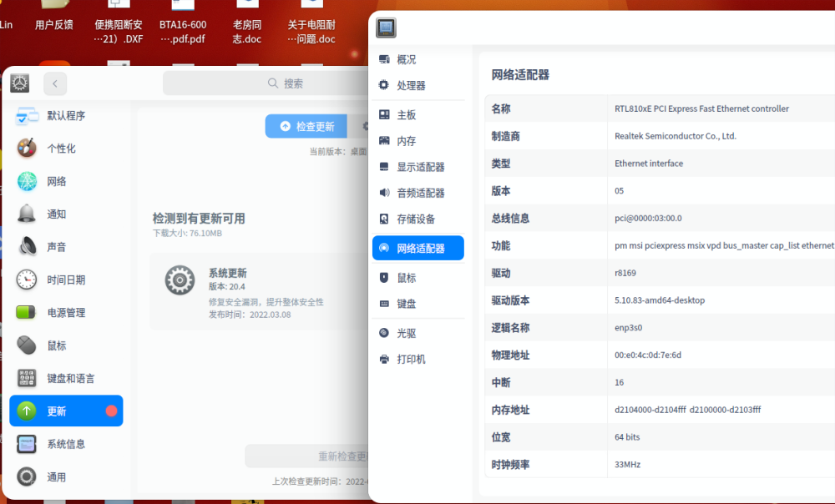This screenshot has width=835, height=504.
Task: Select 概况 in Device Manager
Action: [x=418, y=59]
